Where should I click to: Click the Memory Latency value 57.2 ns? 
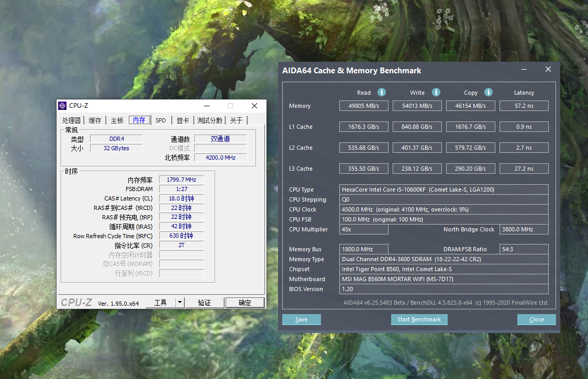click(524, 106)
